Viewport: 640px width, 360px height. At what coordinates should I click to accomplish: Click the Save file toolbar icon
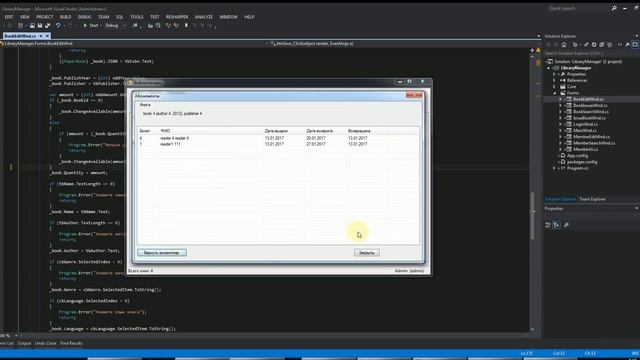coord(40,25)
